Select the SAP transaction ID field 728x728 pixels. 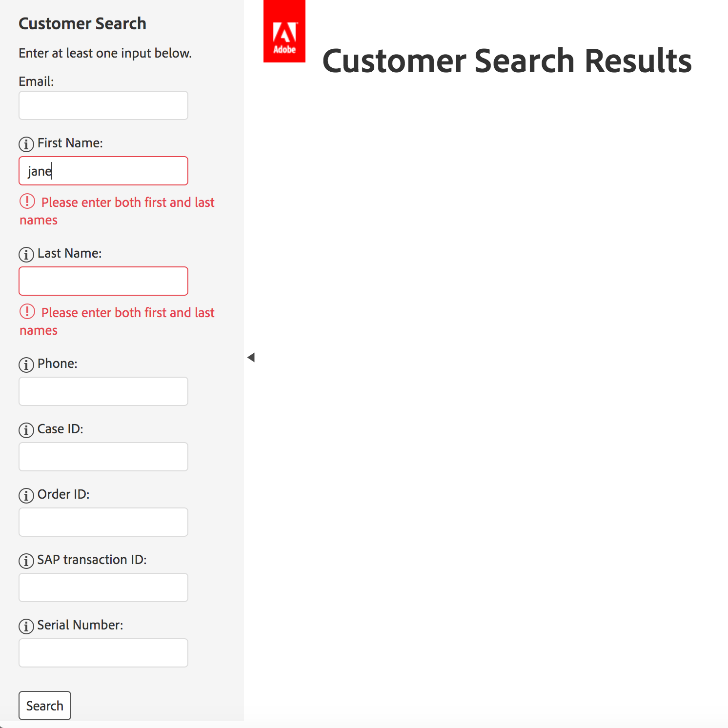tap(103, 587)
